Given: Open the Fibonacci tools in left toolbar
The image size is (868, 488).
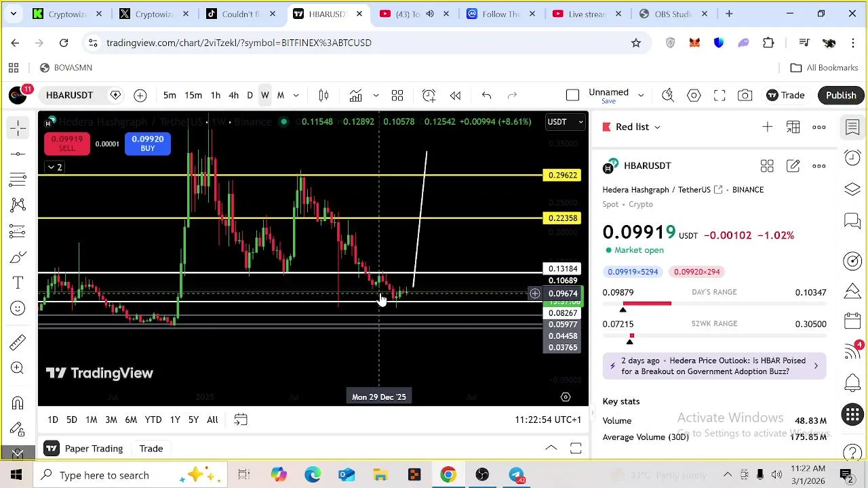Looking at the screenshot, I should pos(18,180).
